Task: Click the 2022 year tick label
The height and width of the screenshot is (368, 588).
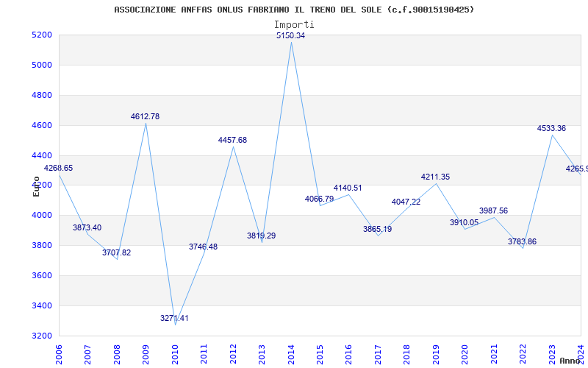Action: (523, 355)
